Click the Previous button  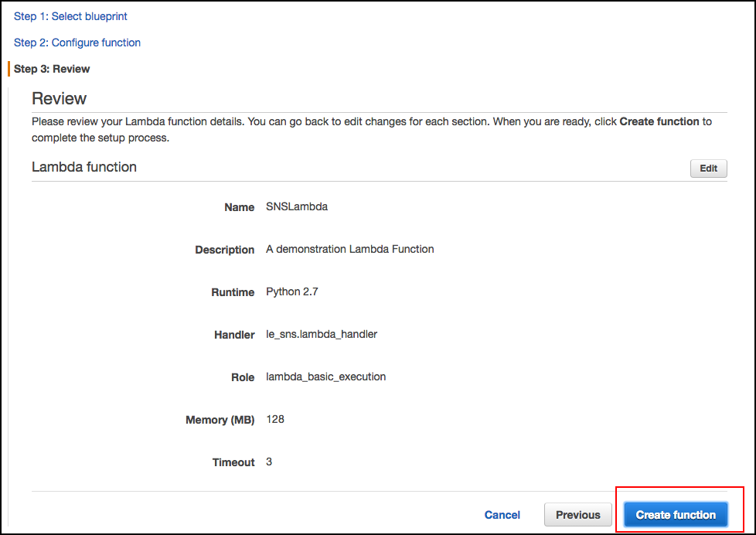click(577, 515)
